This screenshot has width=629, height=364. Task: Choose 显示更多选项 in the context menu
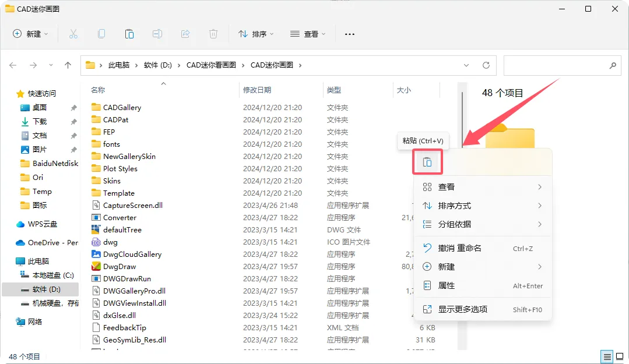[483, 309]
